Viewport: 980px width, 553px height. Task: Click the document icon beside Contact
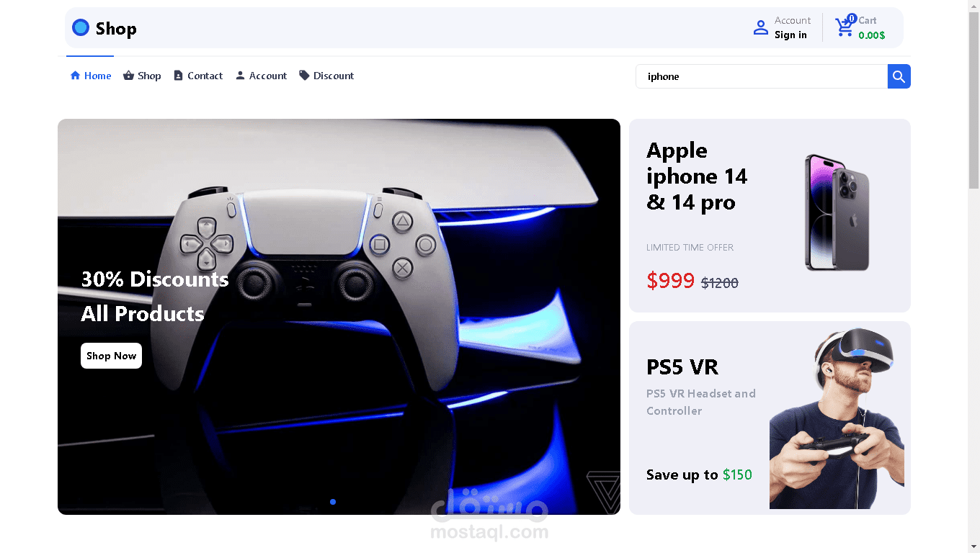coord(178,76)
